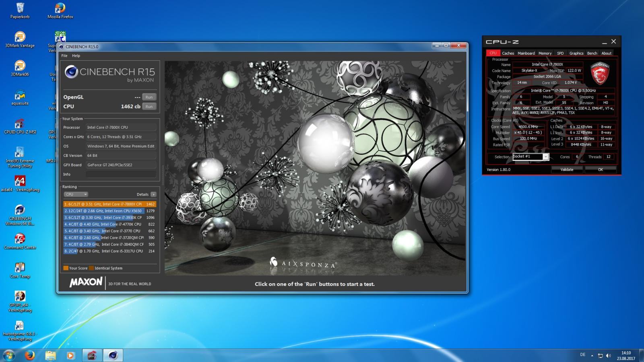Select ranking row Intel Core i7-3930K
Screen dimensions: 644x362
tap(109, 218)
